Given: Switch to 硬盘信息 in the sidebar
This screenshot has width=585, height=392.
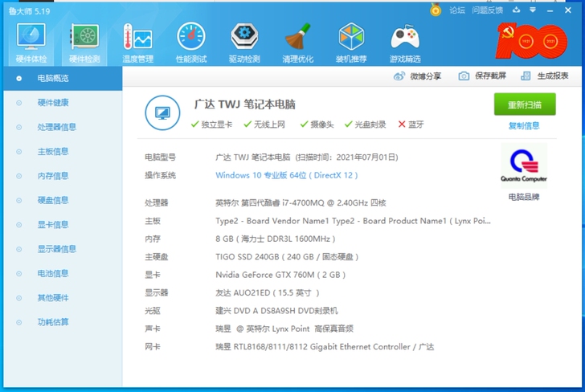Looking at the screenshot, I should [x=53, y=200].
